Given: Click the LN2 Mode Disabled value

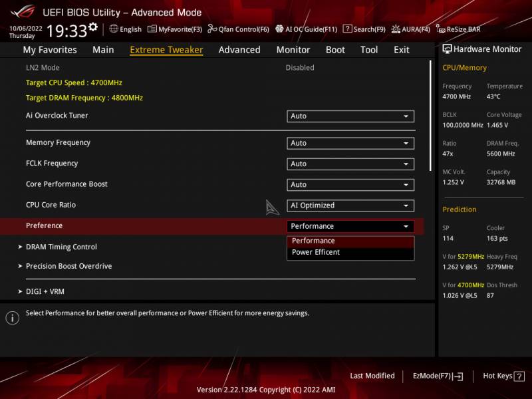Looking at the screenshot, I should coord(300,68).
